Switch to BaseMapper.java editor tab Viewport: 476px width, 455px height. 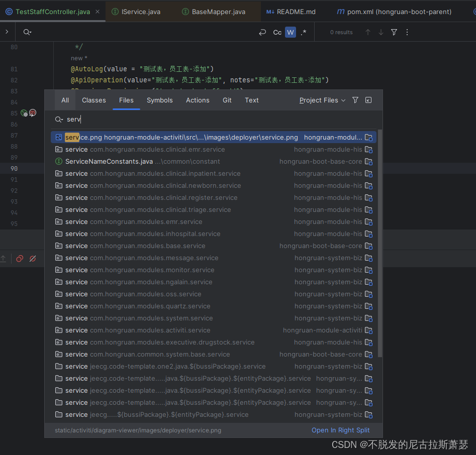pos(214,12)
